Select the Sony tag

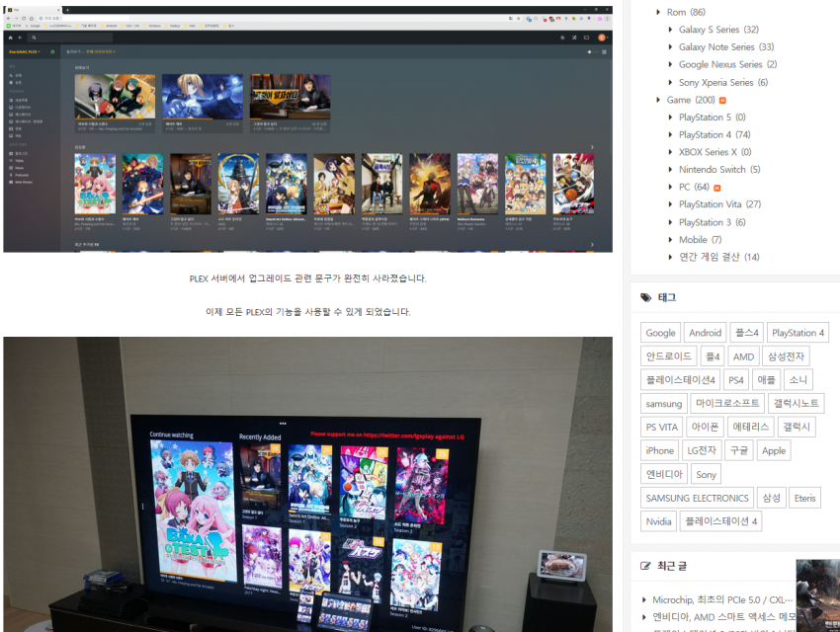point(706,474)
